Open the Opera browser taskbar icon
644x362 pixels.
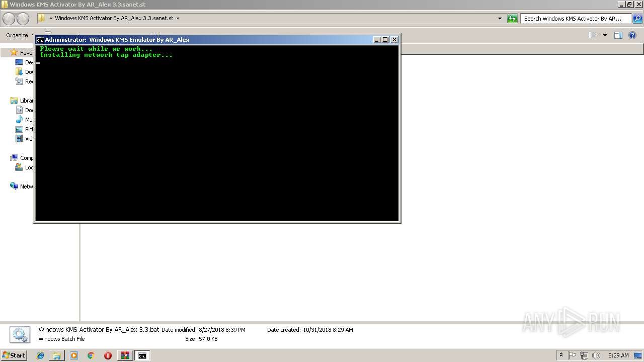(x=108, y=355)
